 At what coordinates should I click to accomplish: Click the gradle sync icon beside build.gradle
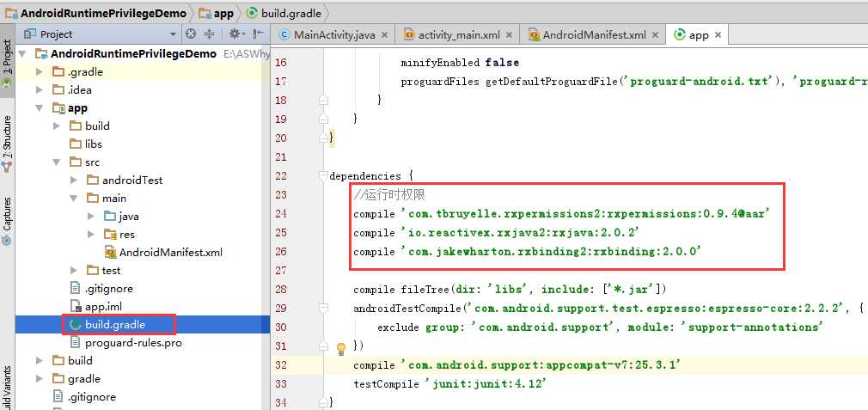[75, 325]
